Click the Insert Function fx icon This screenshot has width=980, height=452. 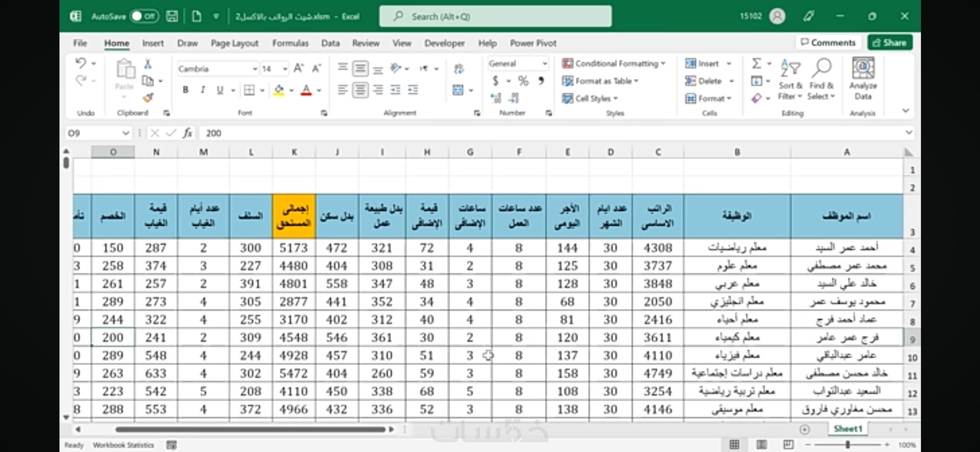coord(187,133)
